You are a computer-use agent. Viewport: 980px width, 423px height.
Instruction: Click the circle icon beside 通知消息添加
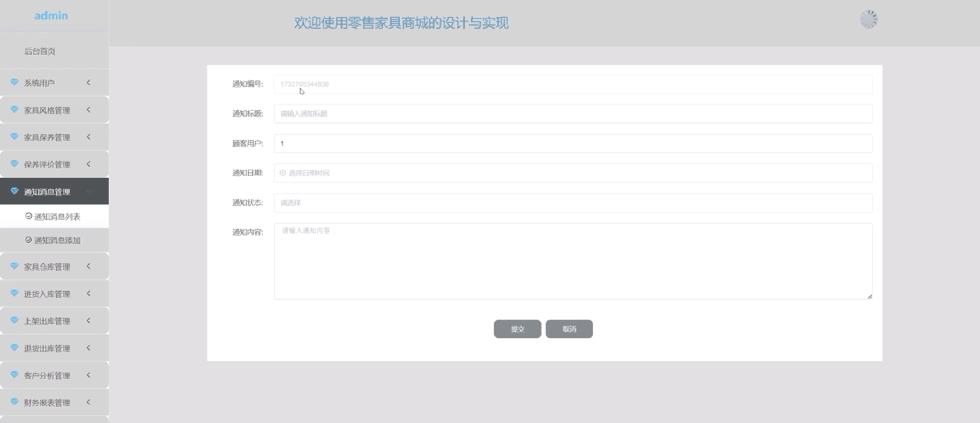pyautogui.click(x=28, y=240)
